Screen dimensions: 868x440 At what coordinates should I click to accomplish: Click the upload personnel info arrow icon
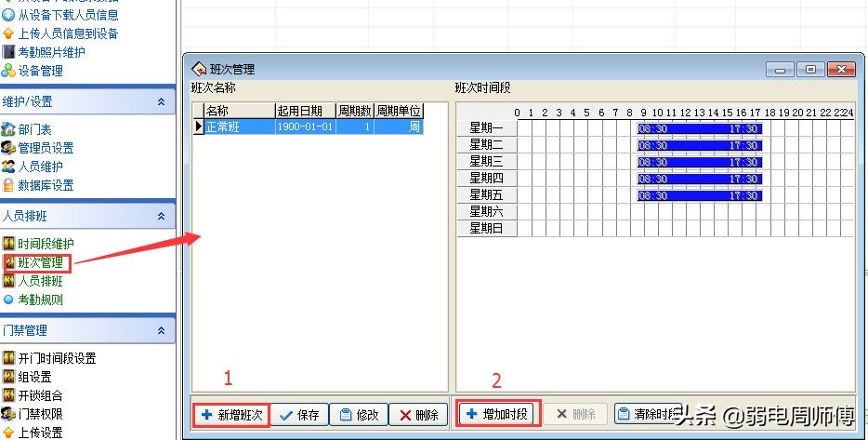coord(8,33)
